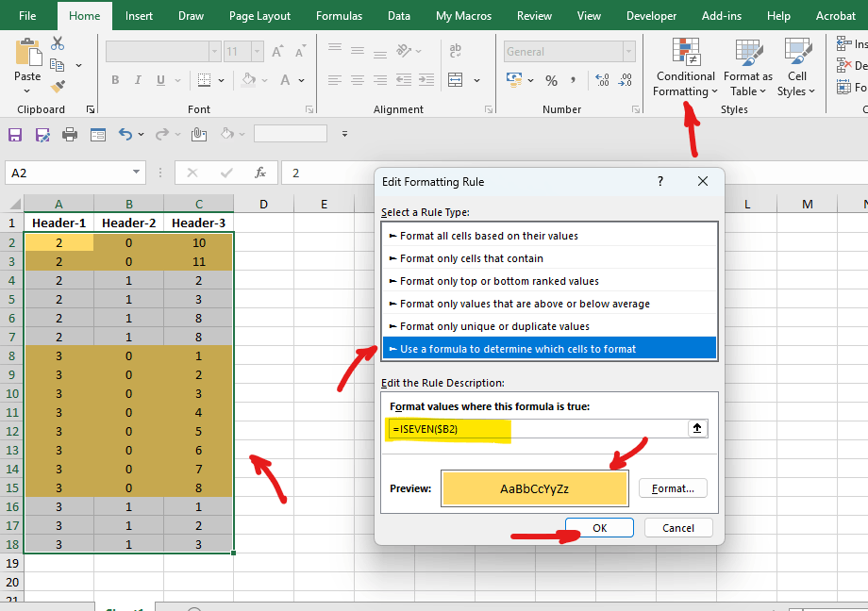Image resolution: width=868 pixels, height=611 pixels.
Task: Select column D header
Action: point(263,204)
